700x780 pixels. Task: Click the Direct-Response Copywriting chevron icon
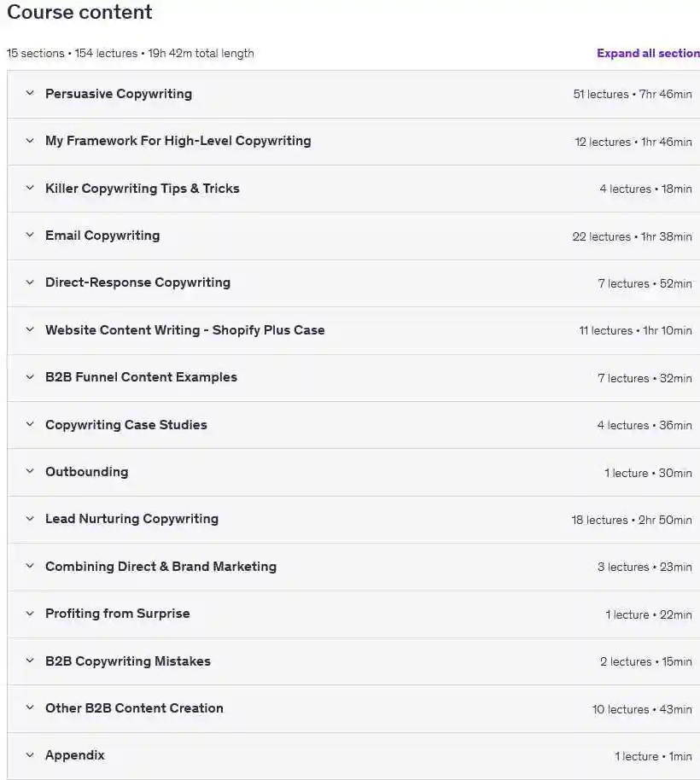[x=30, y=282]
